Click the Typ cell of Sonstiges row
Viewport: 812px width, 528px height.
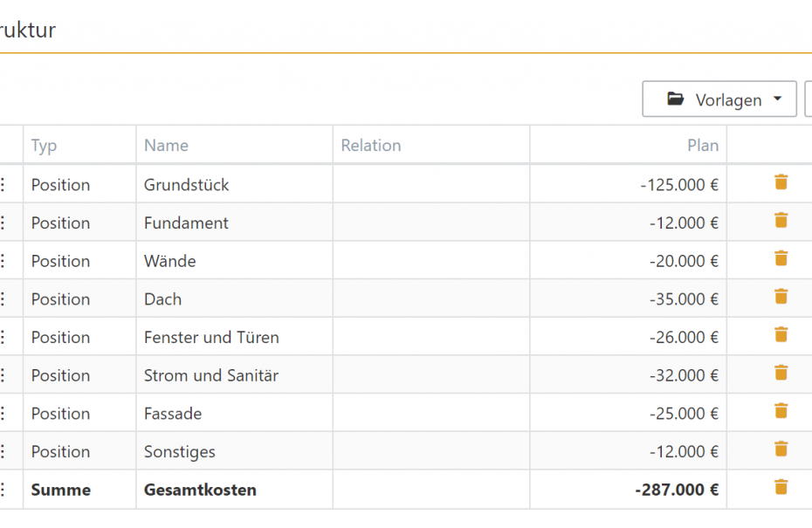pos(79,451)
